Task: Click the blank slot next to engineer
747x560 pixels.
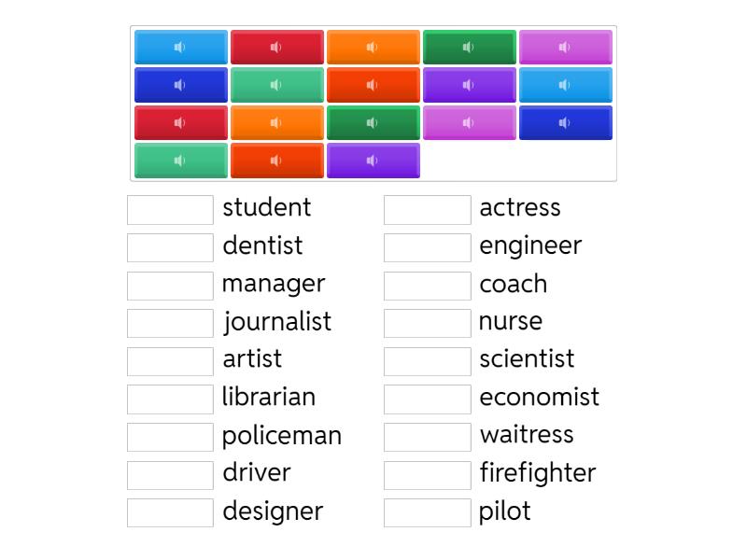Action: (427, 247)
